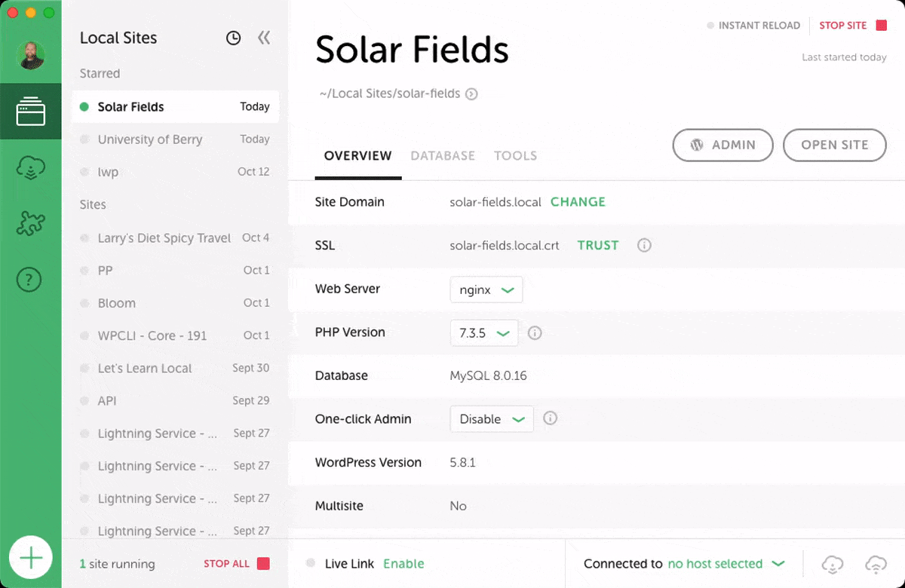The height and width of the screenshot is (588, 905).
Task: Select University of Berry site in list
Action: click(150, 139)
